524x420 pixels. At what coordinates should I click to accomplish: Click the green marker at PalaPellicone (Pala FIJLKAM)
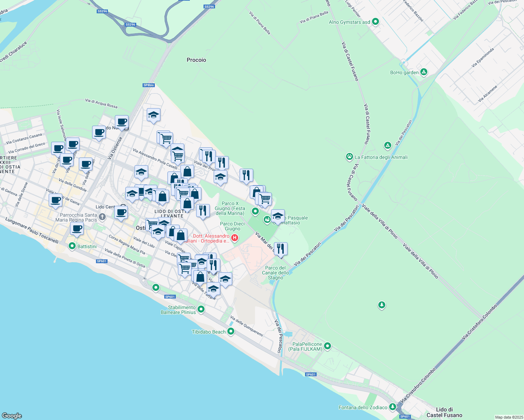(327, 346)
